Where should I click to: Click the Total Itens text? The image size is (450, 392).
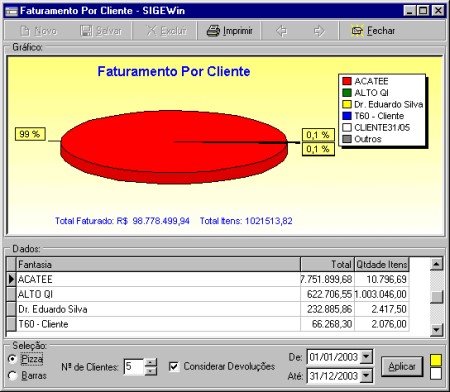246,221
